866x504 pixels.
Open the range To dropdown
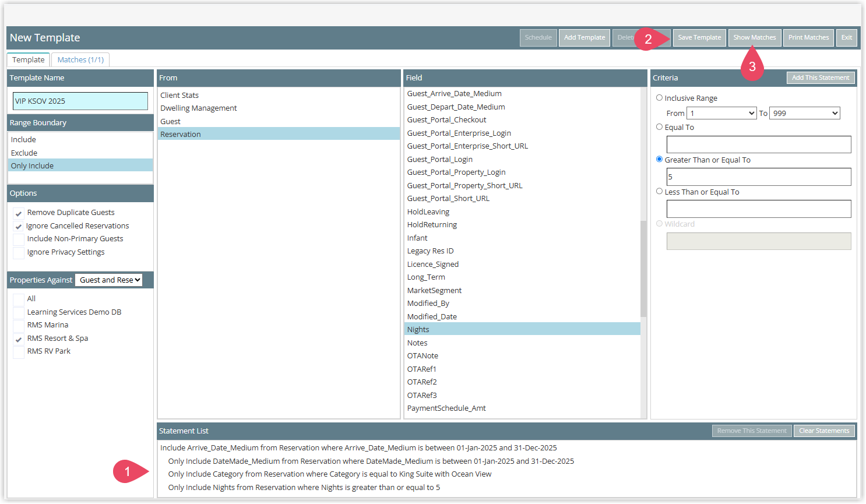tap(805, 114)
